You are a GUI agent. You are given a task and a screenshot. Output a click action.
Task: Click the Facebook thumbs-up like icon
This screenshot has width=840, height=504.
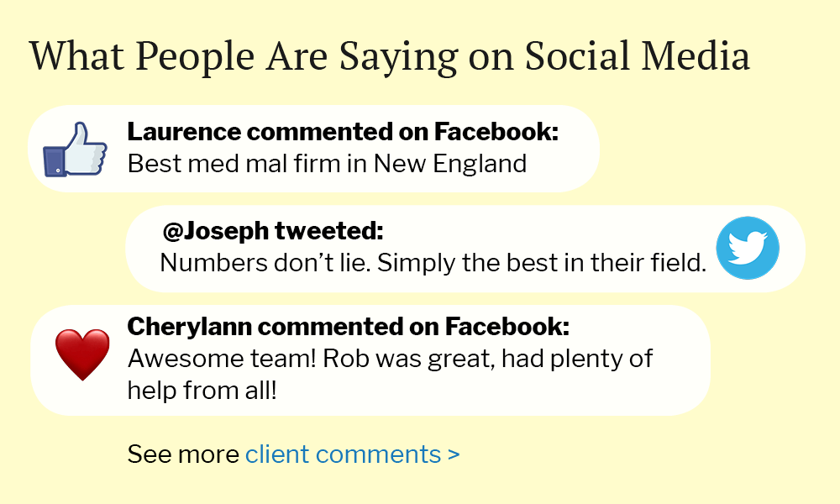75,150
